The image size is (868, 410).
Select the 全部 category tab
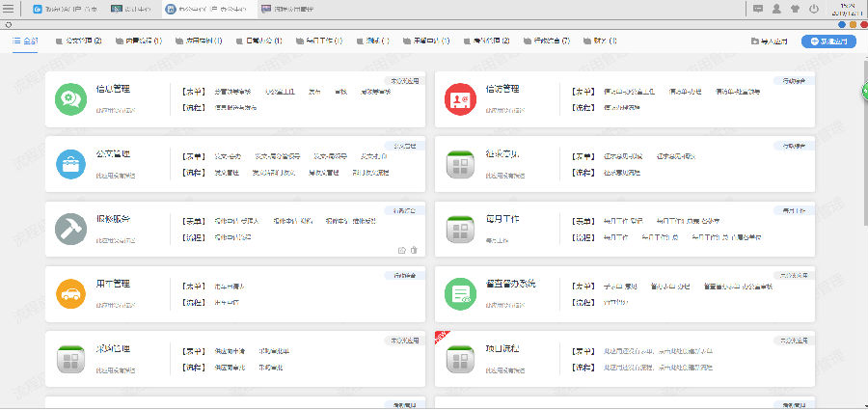(x=25, y=41)
